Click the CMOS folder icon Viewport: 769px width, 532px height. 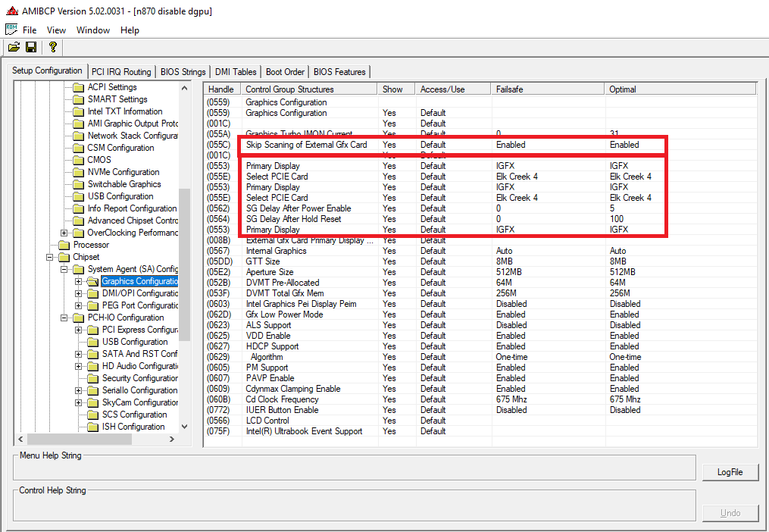click(78, 160)
